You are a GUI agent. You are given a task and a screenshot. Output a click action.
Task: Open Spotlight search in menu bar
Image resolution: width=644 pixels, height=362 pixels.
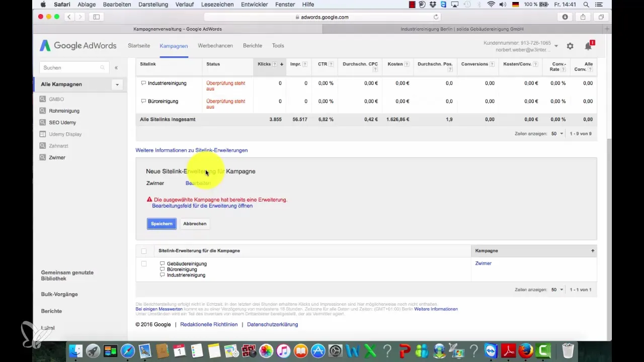pyautogui.click(x=586, y=5)
